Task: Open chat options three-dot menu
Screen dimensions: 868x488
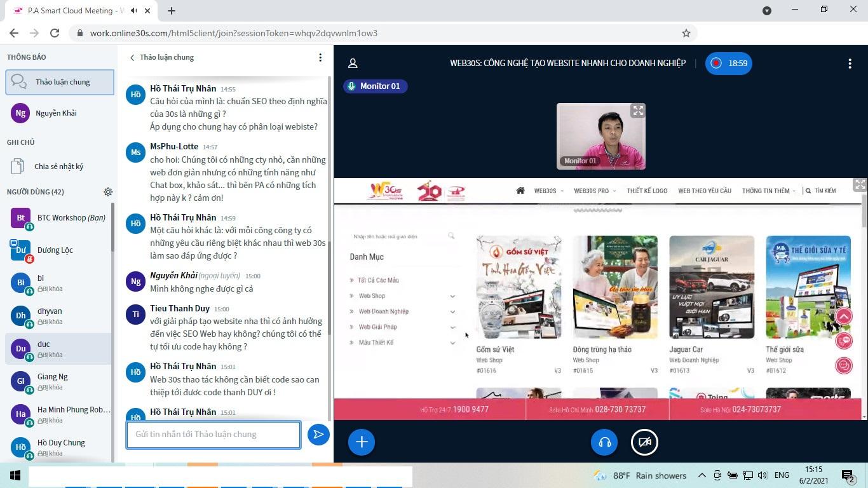Action: point(320,58)
